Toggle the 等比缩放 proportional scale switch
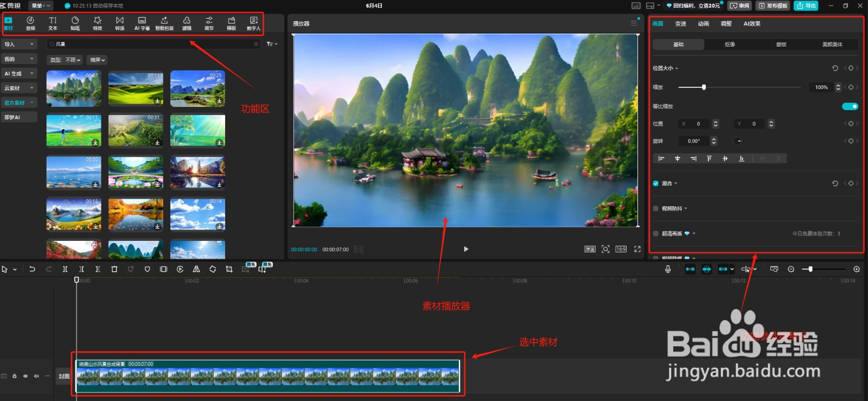 tap(850, 106)
